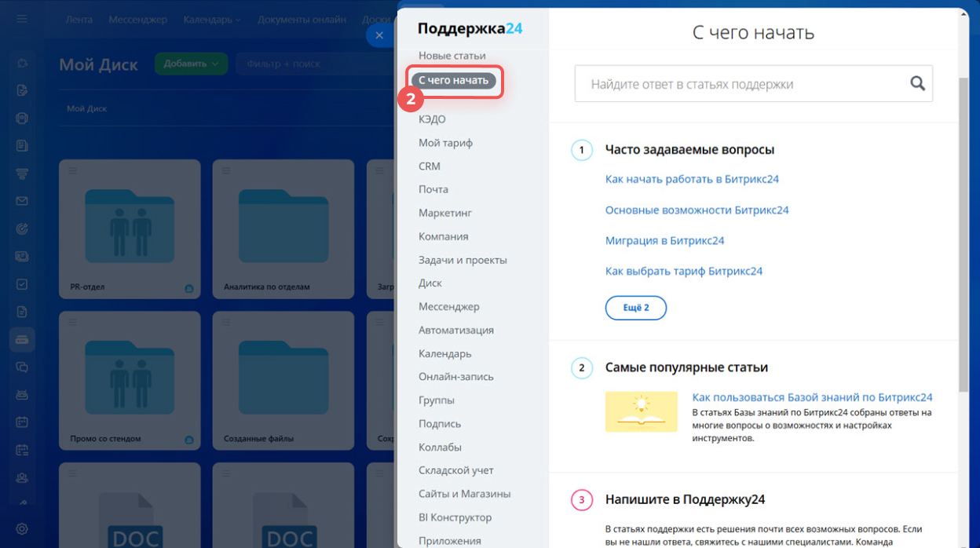The width and height of the screenshot is (980, 548).
Task: Open the hamburger menu in the top-left corner
Action: click(21, 20)
